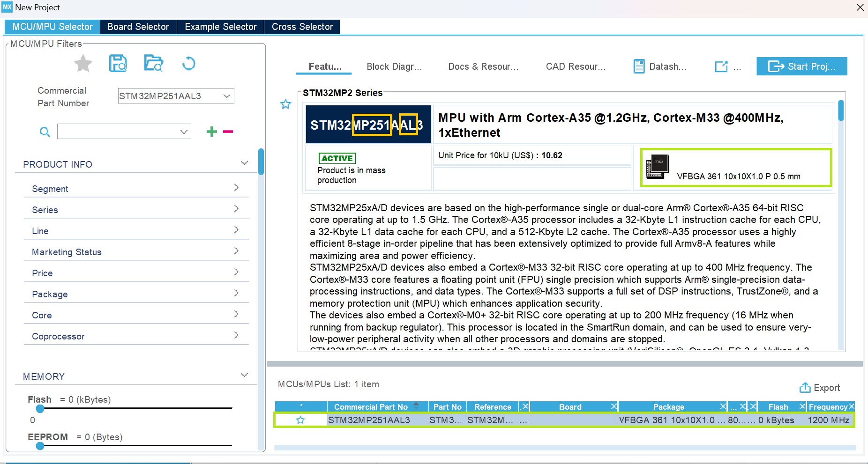The image size is (868, 464).
Task: Open the CAD Resources tab
Action: click(576, 66)
